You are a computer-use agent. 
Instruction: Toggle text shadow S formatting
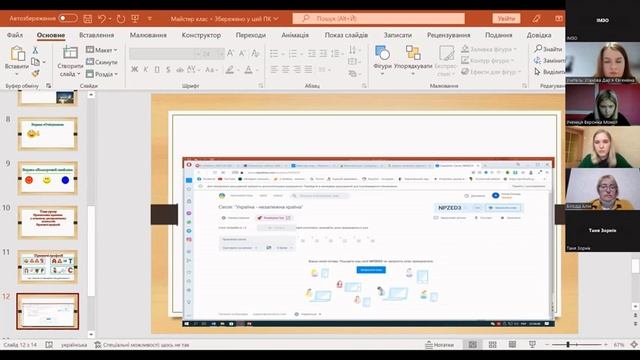(168, 70)
